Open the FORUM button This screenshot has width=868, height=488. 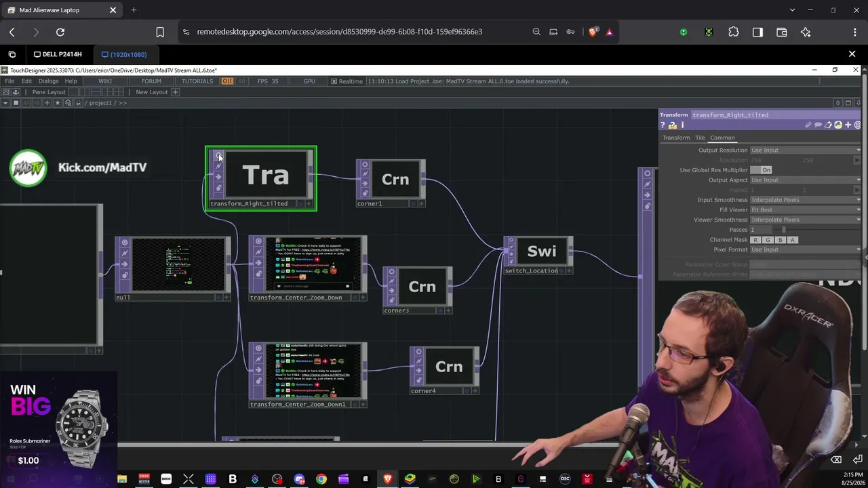(x=151, y=81)
